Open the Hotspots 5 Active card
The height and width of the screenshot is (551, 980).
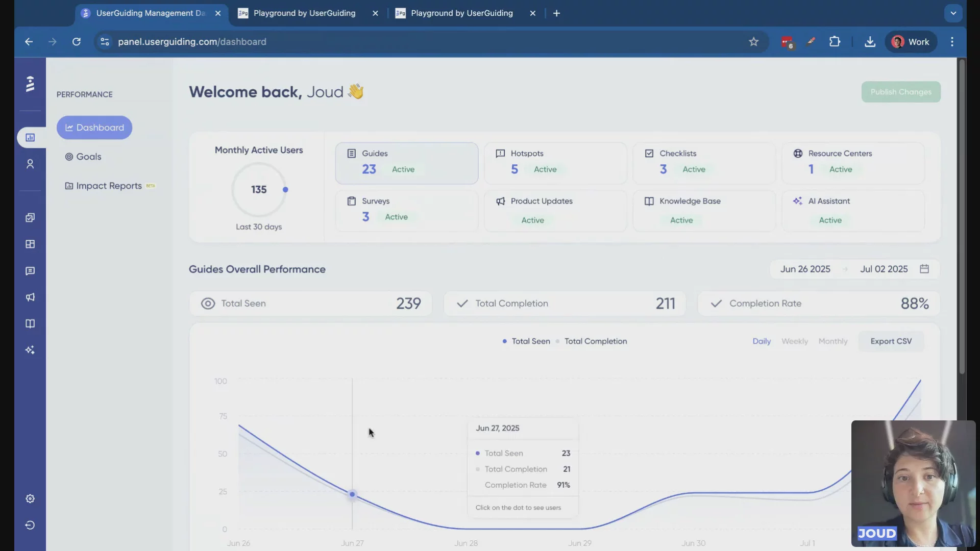(x=555, y=163)
